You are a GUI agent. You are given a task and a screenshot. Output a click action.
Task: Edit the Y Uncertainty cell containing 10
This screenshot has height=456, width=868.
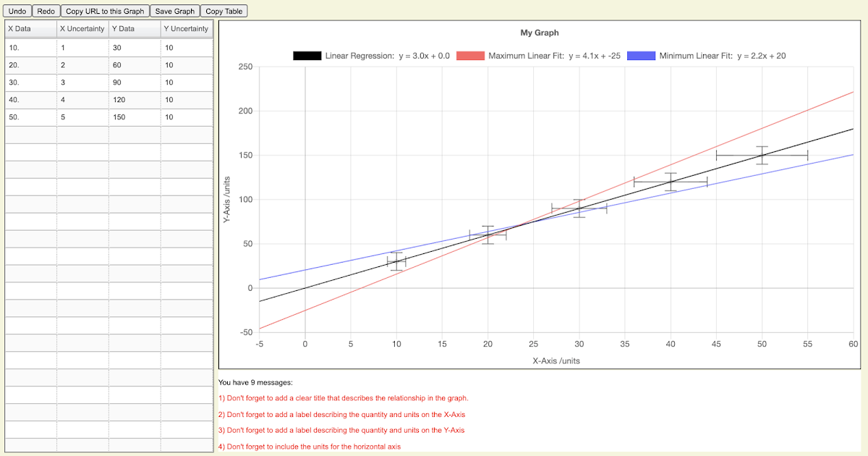(183, 46)
